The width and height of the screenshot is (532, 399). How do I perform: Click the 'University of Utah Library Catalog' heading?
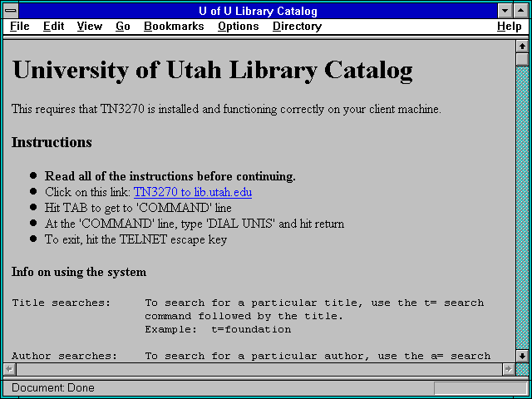[x=213, y=71]
